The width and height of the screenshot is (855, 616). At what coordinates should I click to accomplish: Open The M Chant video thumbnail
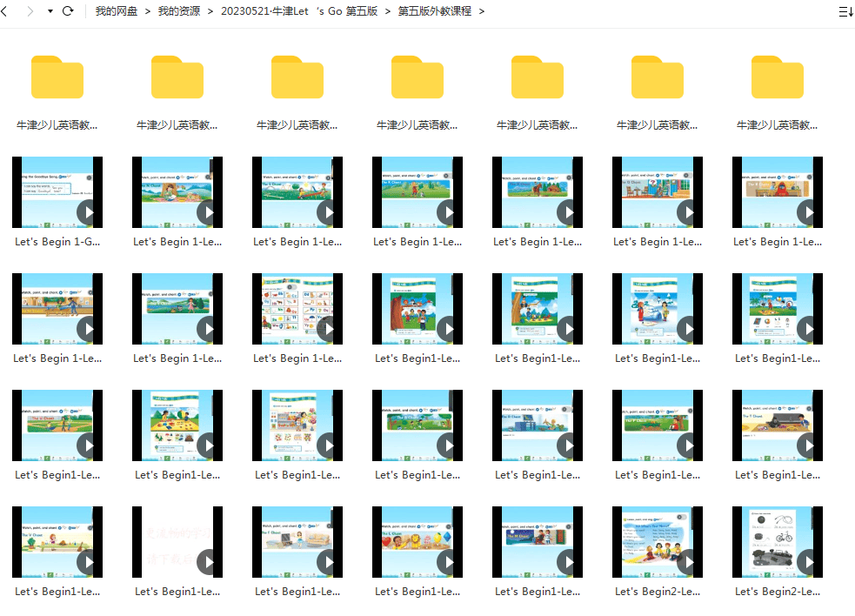pyautogui.click(x=538, y=542)
